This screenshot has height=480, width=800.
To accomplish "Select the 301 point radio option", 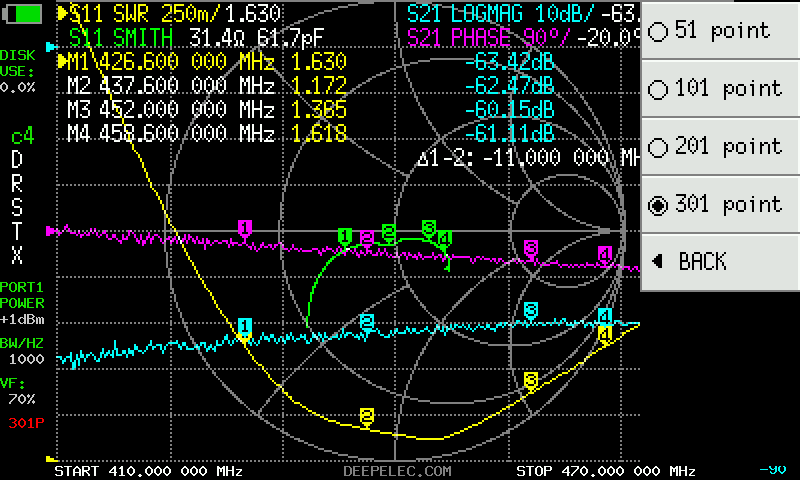I will tap(720, 205).
